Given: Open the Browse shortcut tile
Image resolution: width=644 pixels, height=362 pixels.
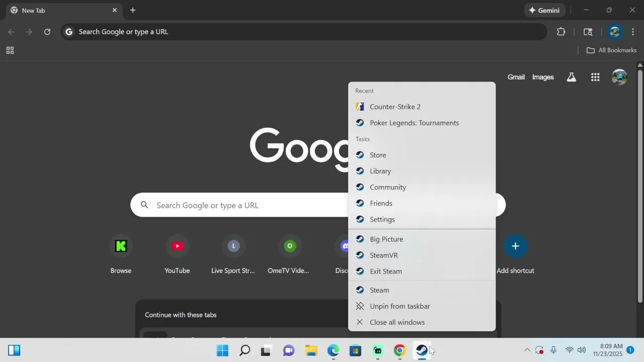Looking at the screenshot, I should [x=121, y=255].
